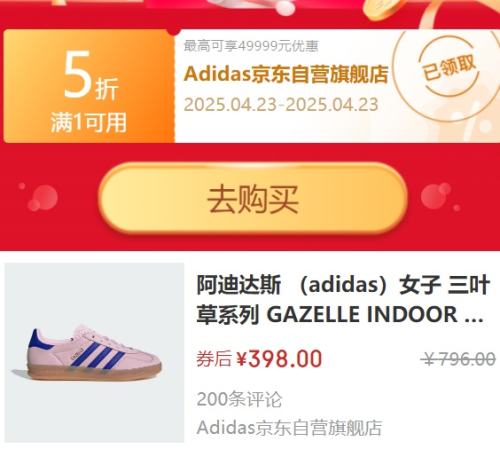Select the 5折 discount badge
This screenshot has width=500, height=449.
pos(91,76)
